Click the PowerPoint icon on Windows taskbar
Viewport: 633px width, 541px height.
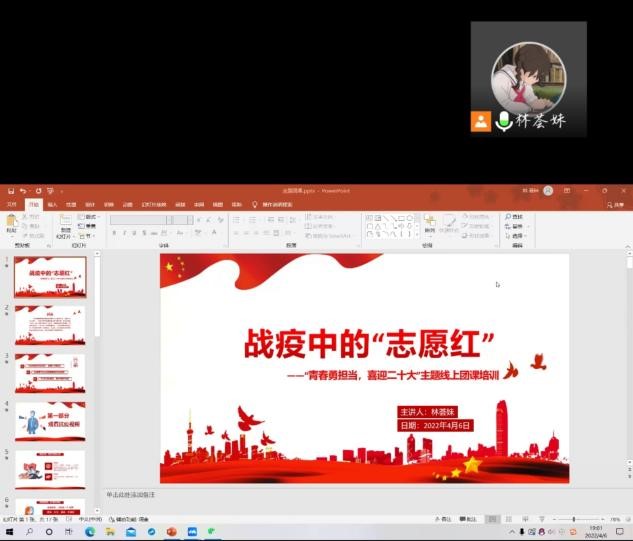tap(171, 532)
